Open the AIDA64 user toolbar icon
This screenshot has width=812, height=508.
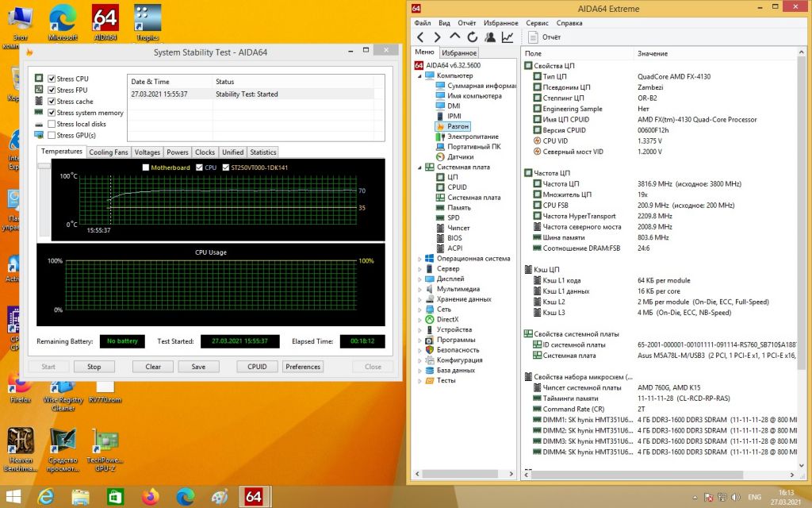(490, 37)
